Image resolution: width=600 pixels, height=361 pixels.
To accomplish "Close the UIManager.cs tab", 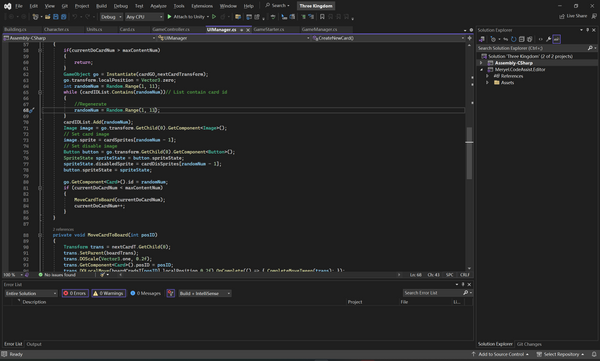I will 248,30.
